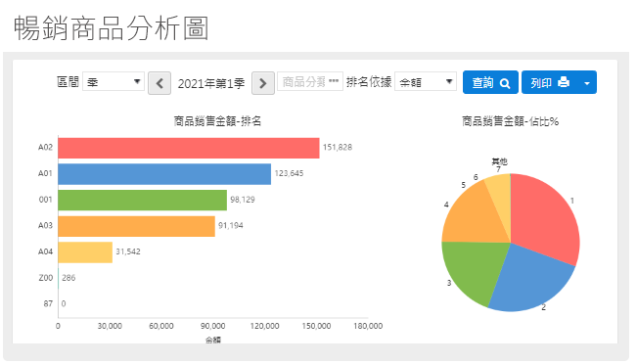Click the printer icon in 列印 button

(564, 82)
